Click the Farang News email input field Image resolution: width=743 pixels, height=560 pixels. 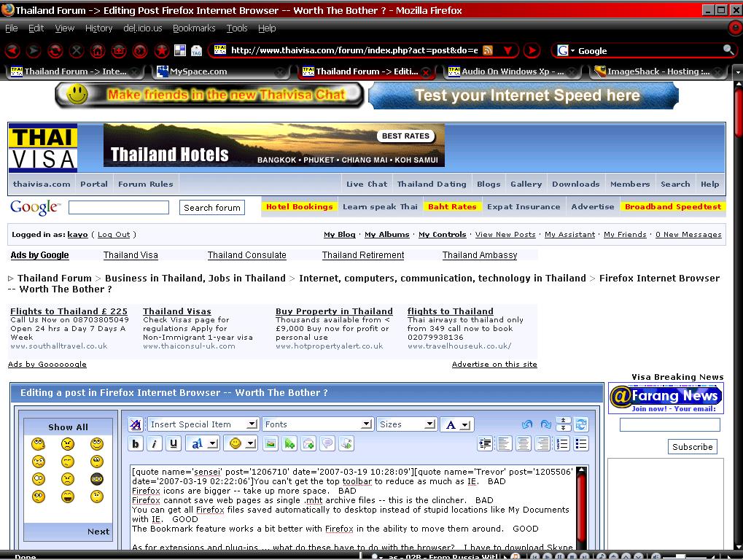coord(669,424)
